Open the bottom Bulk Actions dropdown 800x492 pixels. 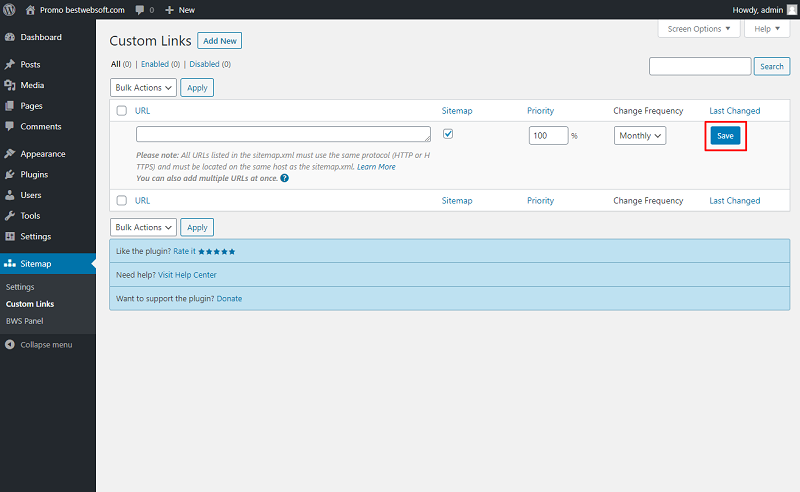143,227
